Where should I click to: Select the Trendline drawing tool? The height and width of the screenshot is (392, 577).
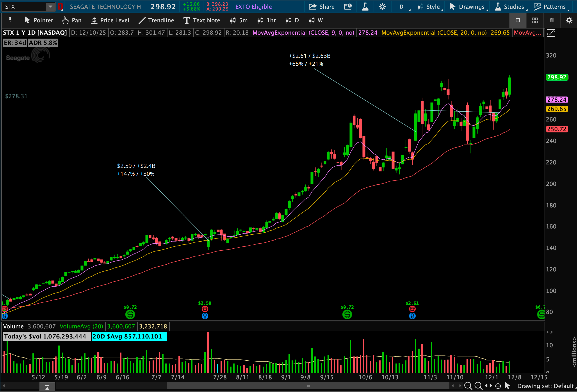point(156,20)
